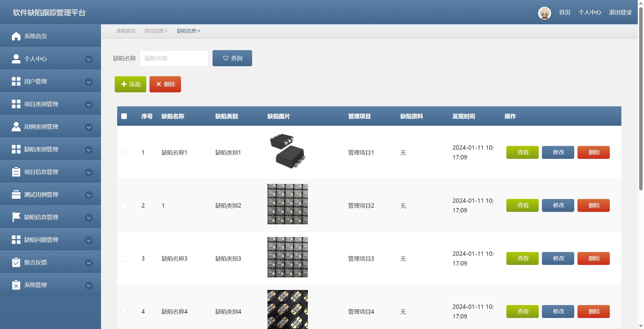The height and width of the screenshot is (329, 644).
Task: Focus the 缺陷名称 search input field
Action: pyautogui.click(x=174, y=58)
